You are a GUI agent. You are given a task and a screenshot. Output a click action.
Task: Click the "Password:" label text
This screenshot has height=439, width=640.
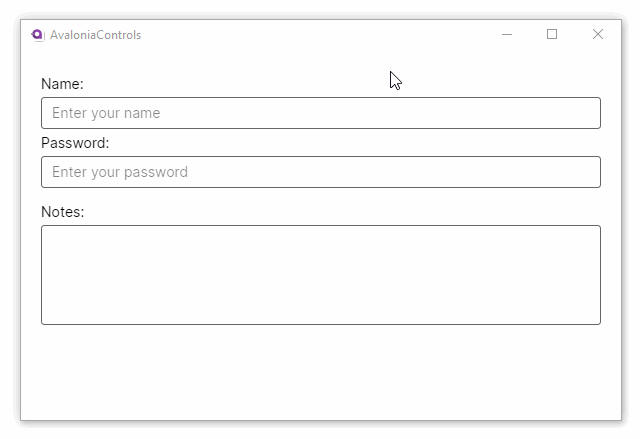(x=75, y=143)
